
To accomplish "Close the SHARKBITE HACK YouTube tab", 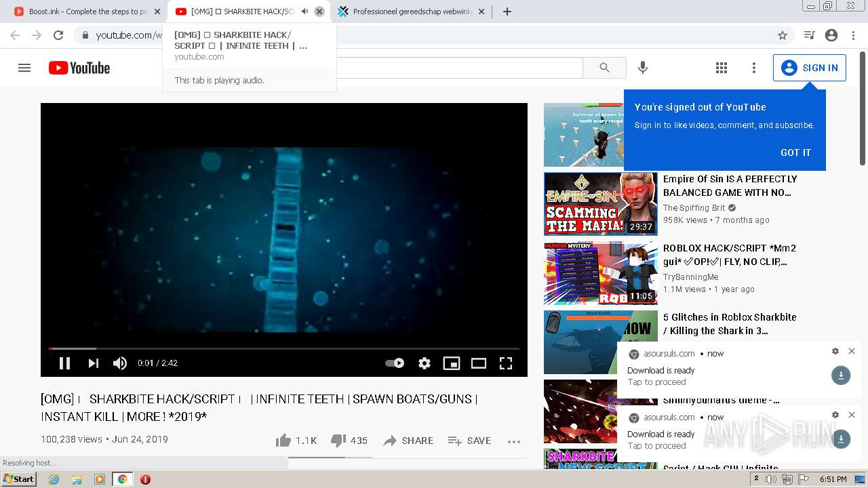I will point(319,12).
